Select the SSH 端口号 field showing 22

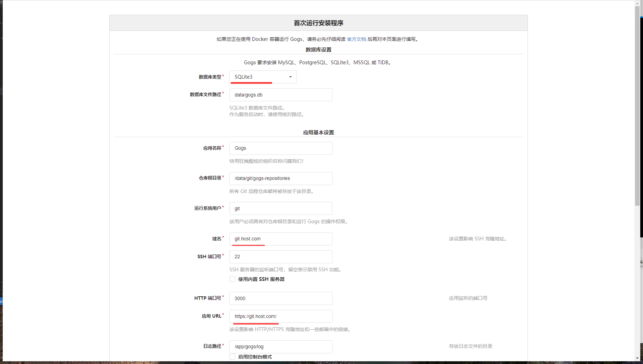(281, 257)
